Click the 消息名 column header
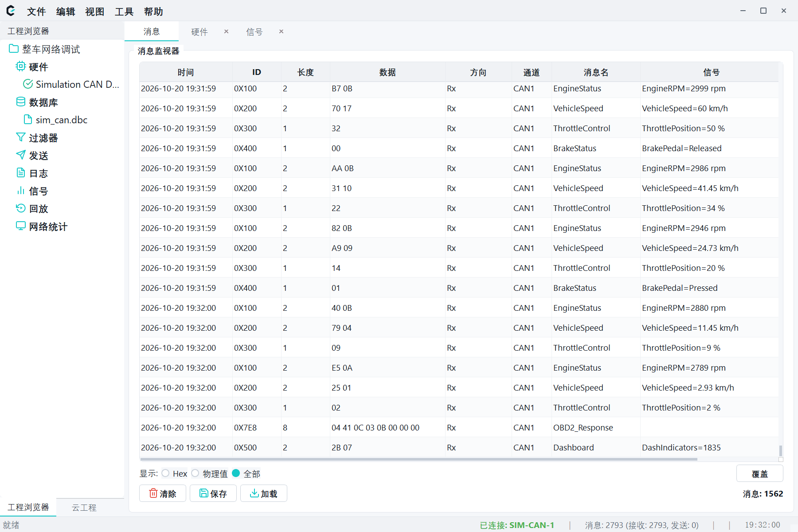The width and height of the screenshot is (798, 532). (596, 72)
